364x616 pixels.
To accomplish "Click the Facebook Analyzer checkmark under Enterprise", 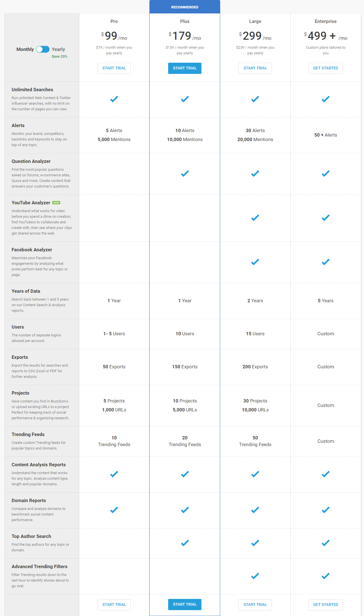I will click(x=325, y=262).
